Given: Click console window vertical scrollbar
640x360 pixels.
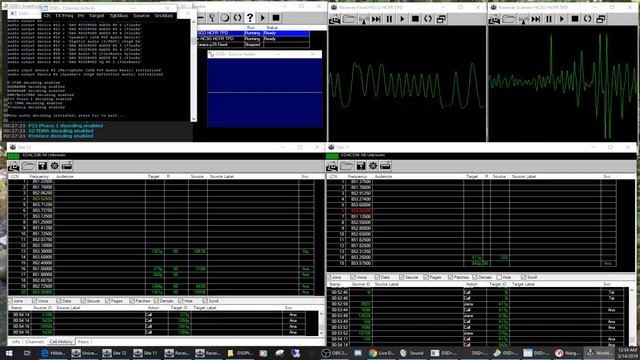Looking at the screenshot, I should tap(194, 69).
